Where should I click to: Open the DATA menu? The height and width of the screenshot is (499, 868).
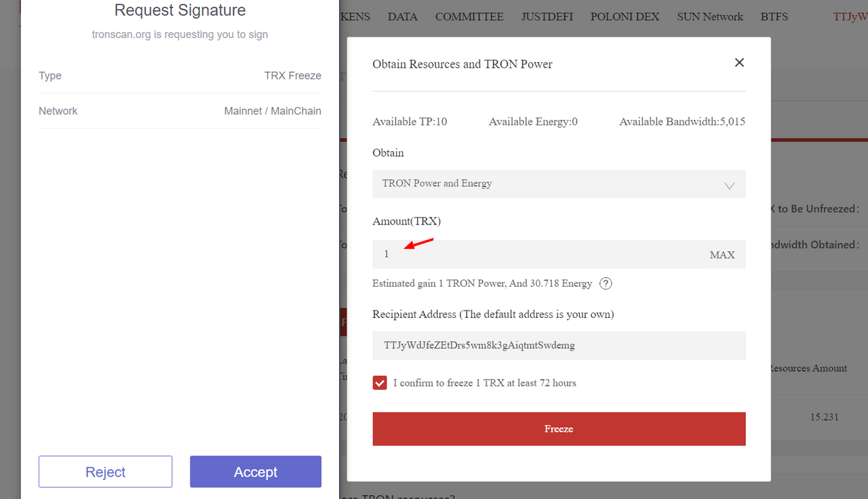click(x=403, y=17)
